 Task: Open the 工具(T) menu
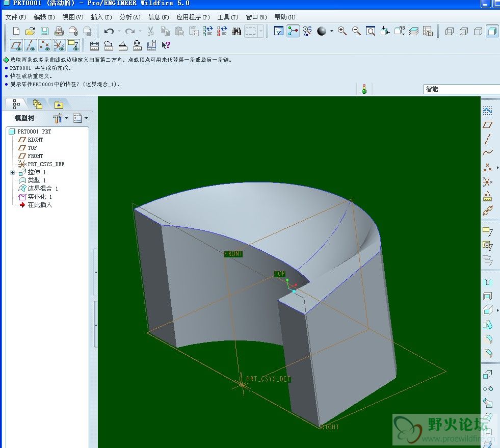(228, 17)
